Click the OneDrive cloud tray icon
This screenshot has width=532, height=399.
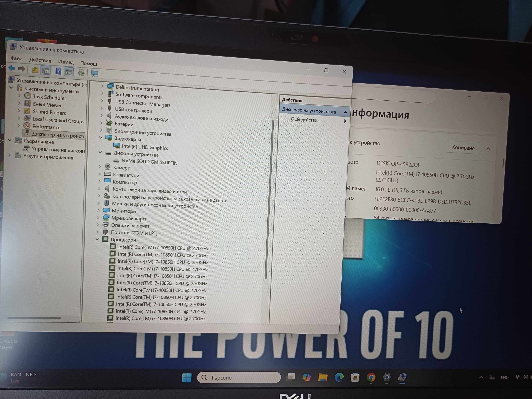tap(492, 377)
